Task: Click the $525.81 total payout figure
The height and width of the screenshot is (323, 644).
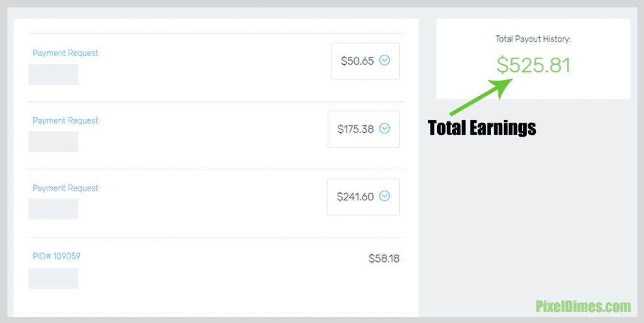Action: (533, 65)
